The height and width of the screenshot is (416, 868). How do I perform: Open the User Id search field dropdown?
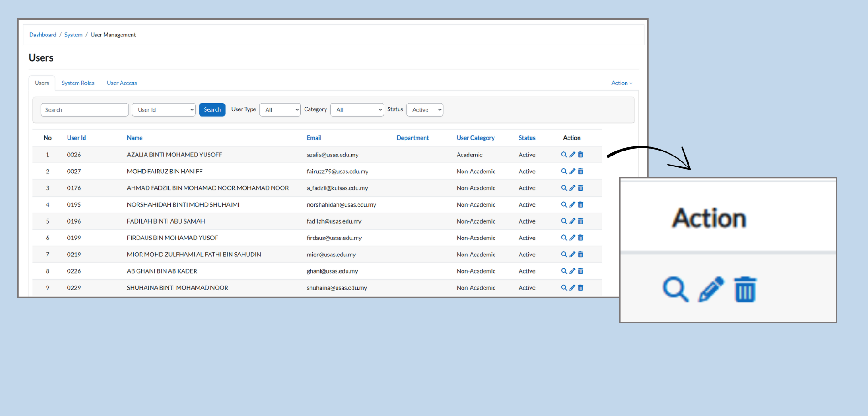click(x=163, y=110)
